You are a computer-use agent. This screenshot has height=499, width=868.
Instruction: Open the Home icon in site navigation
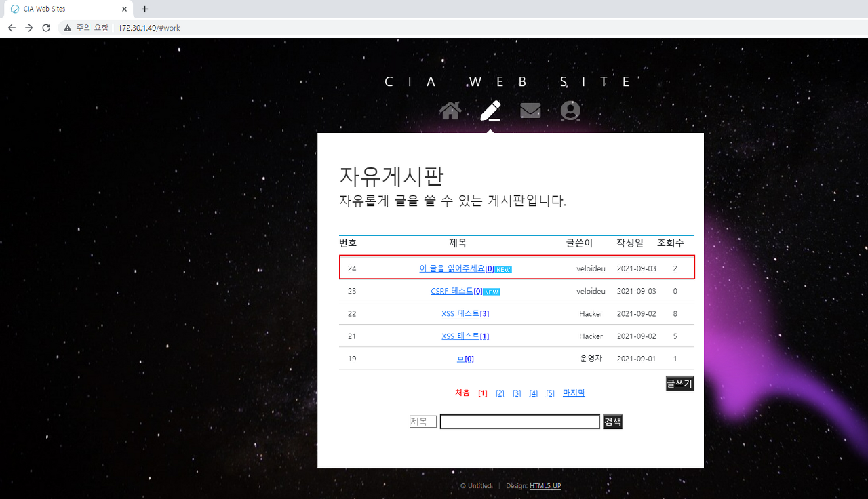tap(450, 110)
